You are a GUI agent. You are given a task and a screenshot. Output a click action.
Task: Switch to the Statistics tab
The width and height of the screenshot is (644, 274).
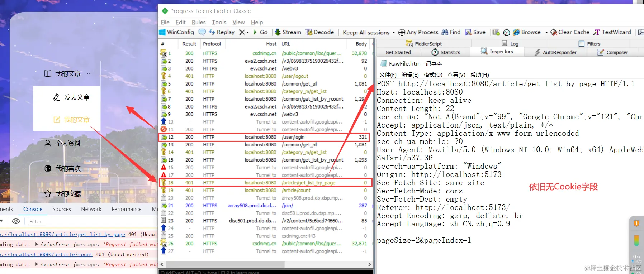pyautogui.click(x=446, y=52)
